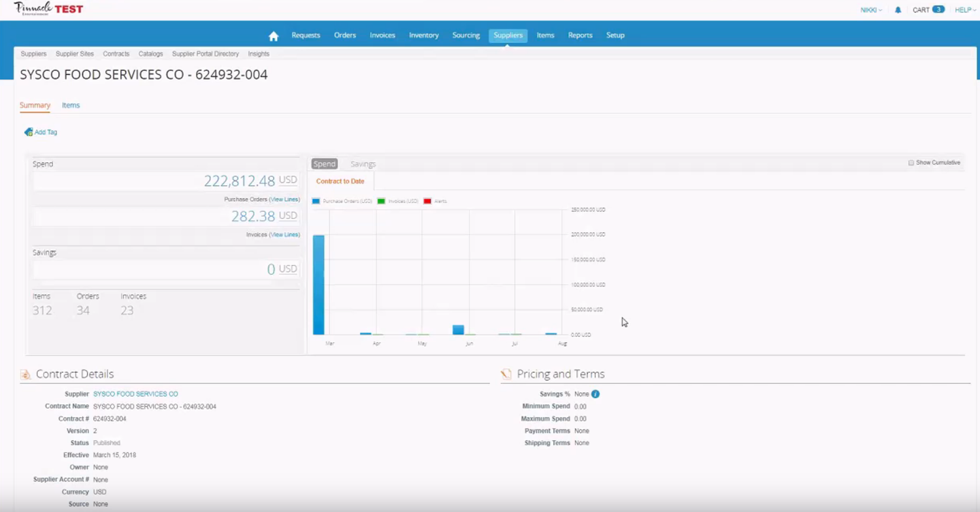This screenshot has width=980, height=512.
Task: Expand the HELP dropdown menu
Action: click(964, 9)
